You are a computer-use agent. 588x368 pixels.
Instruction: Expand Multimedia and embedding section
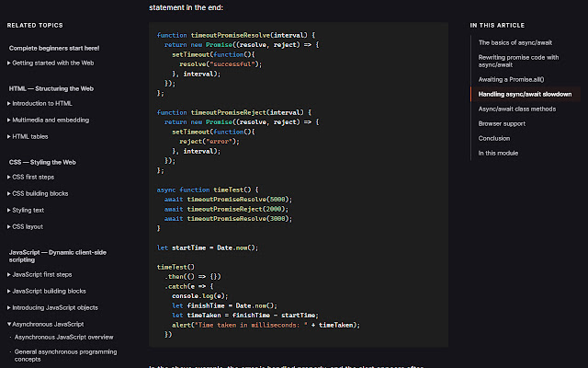click(x=49, y=121)
